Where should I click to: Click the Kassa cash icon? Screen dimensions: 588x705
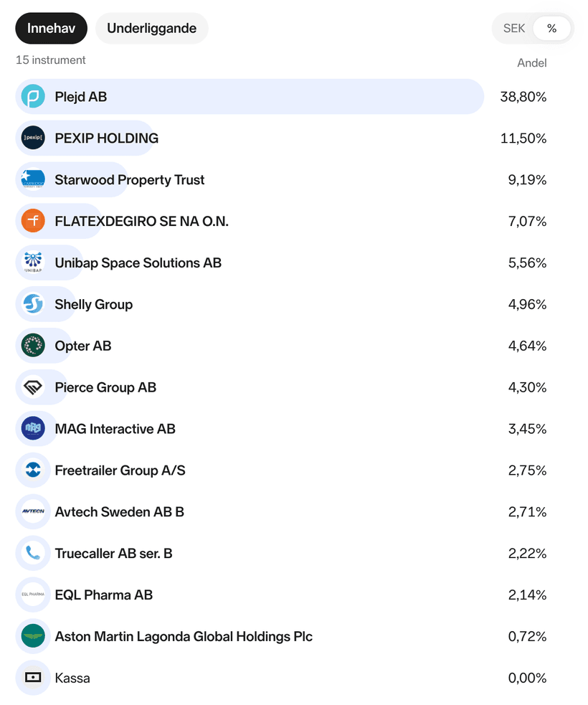click(x=33, y=678)
